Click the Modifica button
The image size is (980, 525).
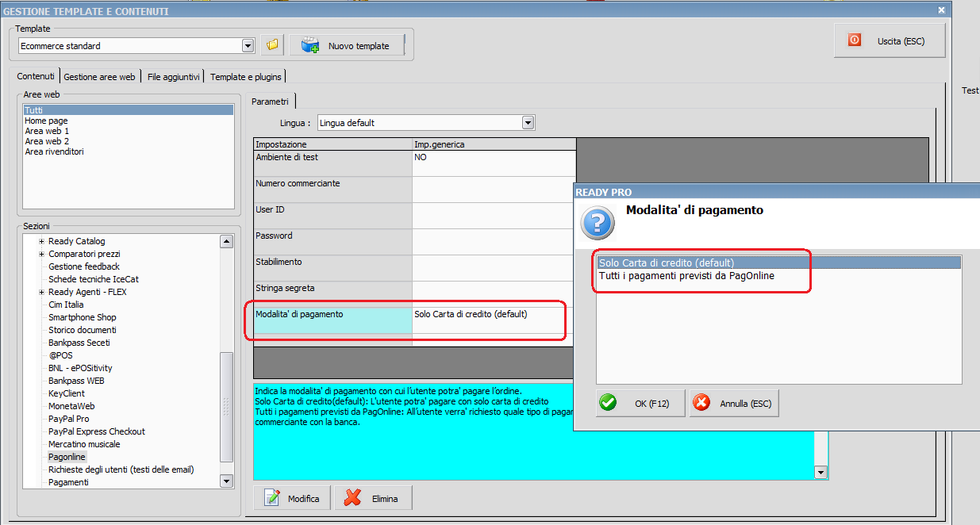(293, 498)
